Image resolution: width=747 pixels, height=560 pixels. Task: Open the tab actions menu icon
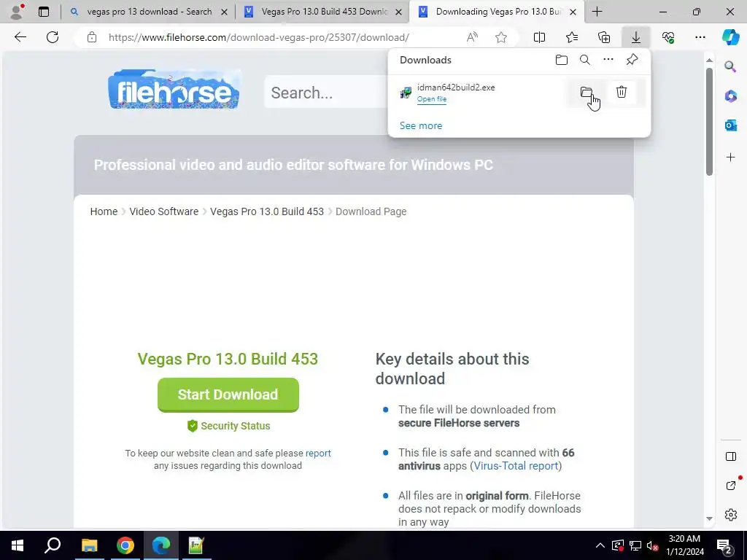43,12
